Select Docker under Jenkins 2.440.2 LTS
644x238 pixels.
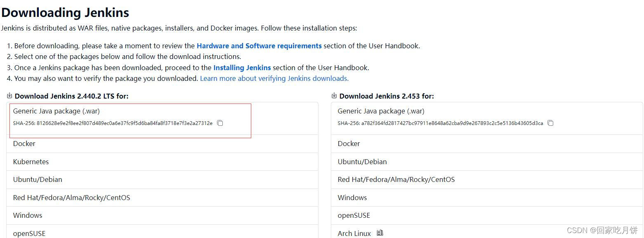(162, 144)
